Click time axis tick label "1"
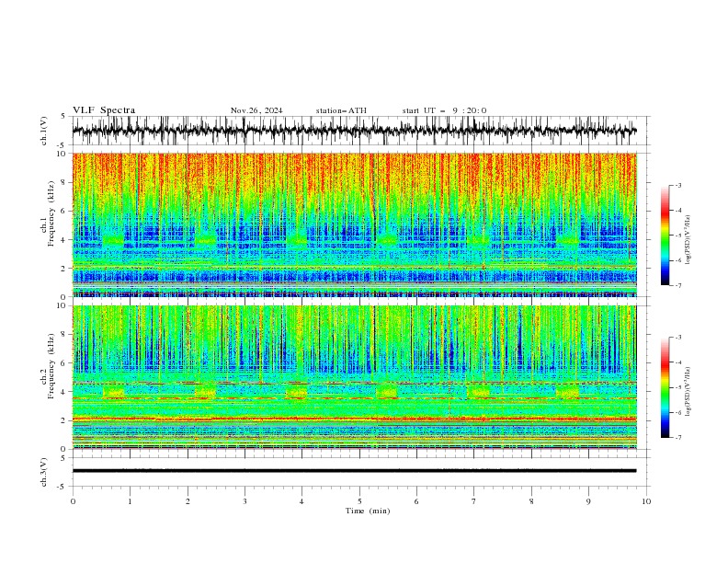The width and height of the screenshot is (728, 563). 130,501
